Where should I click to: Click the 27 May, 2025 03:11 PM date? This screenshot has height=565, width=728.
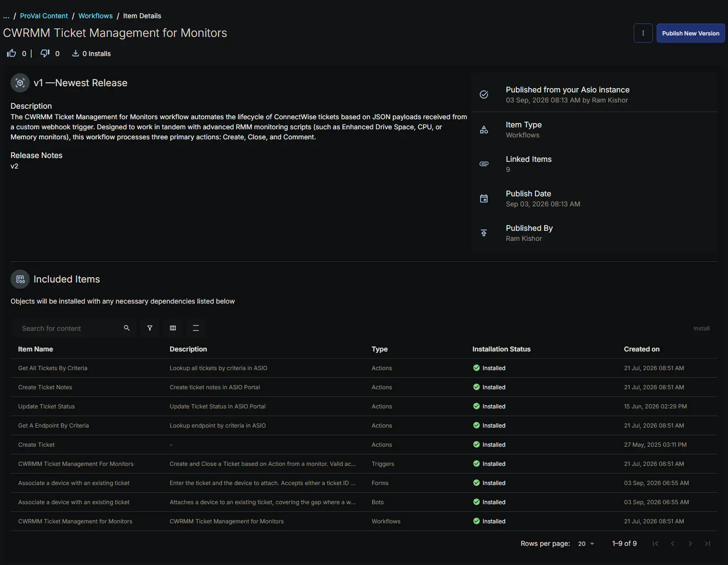click(655, 444)
